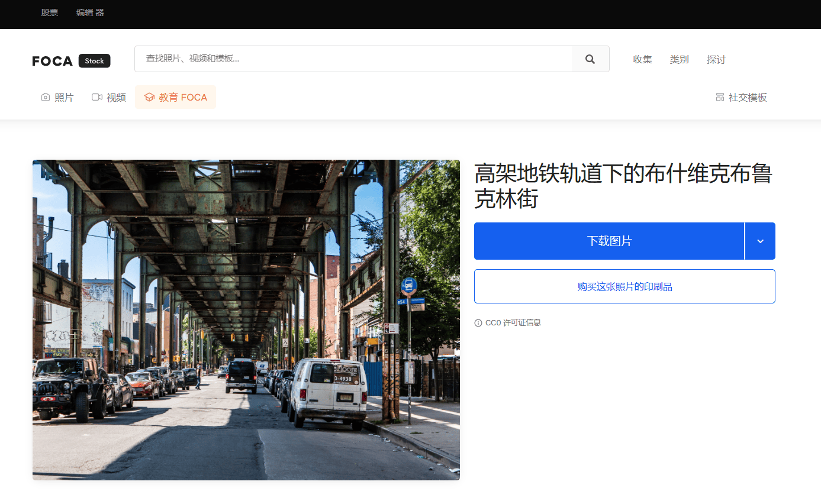The width and height of the screenshot is (821, 504).
Task: Click the info icon beside CC0 许可证信息
Action: click(x=478, y=323)
